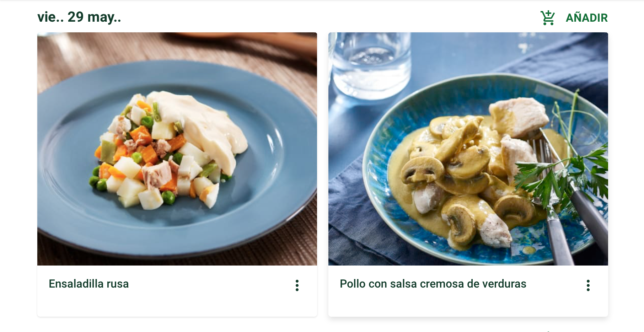Viewport: 644px width, 332px height.
Task: Click the add-to-cart shopping cart icon
Action: pyautogui.click(x=548, y=17)
